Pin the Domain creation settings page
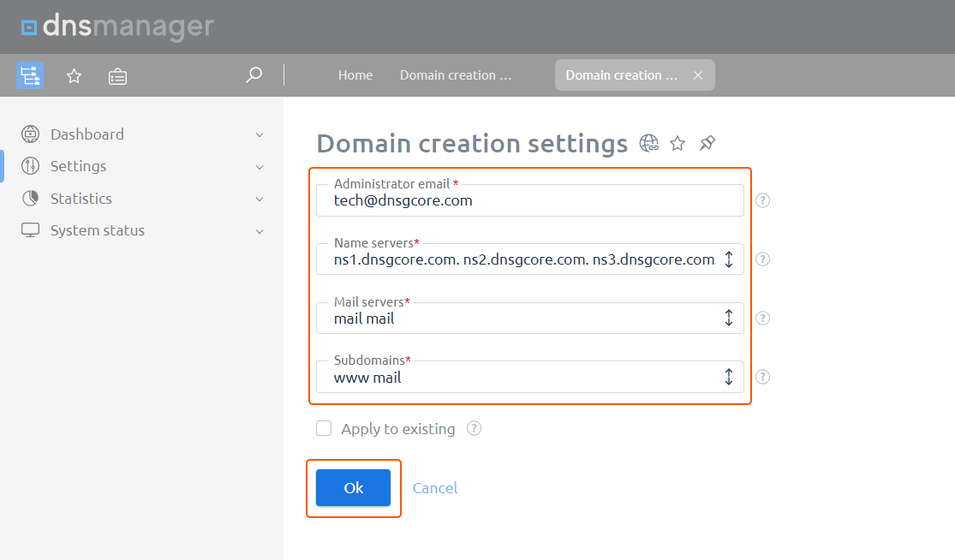Image resolution: width=955 pixels, height=560 pixels. (x=707, y=143)
